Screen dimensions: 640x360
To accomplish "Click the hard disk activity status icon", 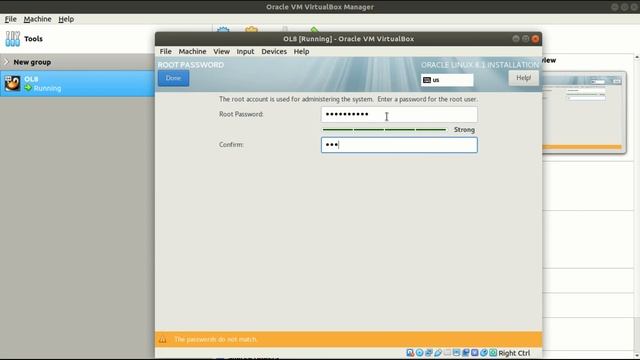I will 410,353.
